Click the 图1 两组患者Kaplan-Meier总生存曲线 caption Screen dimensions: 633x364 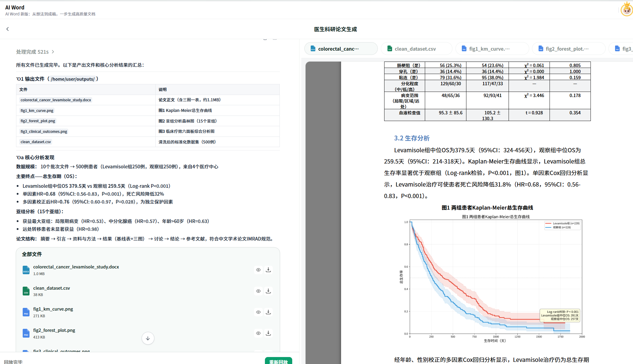click(x=487, y=208)
